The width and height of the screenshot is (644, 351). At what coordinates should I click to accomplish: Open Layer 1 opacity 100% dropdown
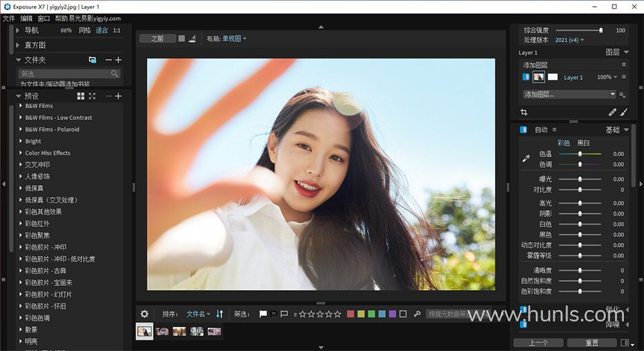click(607, 77)
